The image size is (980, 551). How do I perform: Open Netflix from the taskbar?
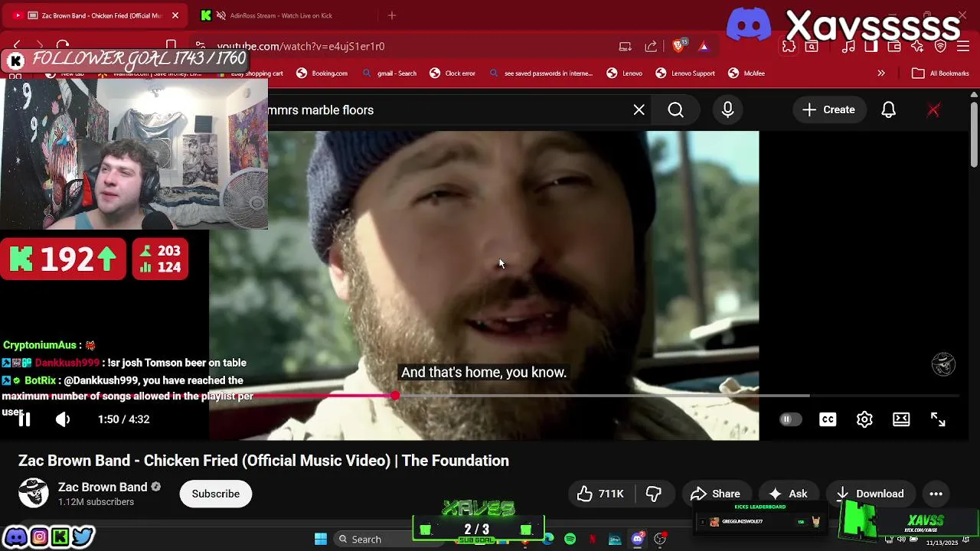pyautogui.click(x=593, y=540)
